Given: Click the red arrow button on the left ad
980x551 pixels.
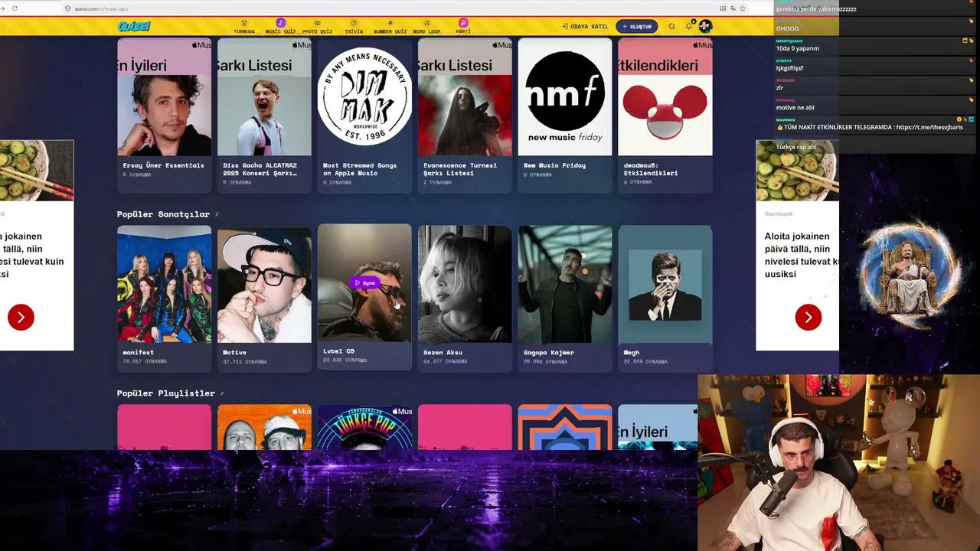Looking at the screenshot, I should point(21,317).
